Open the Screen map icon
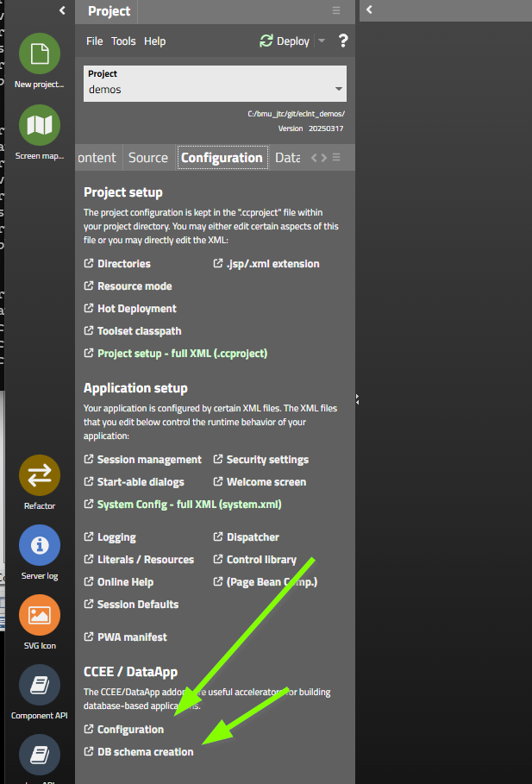 [39, 125]
